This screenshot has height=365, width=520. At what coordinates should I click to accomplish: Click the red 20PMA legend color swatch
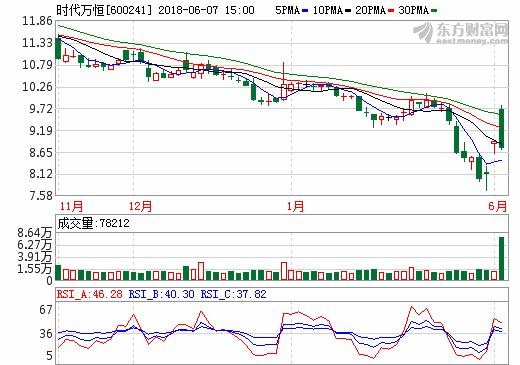[x=391, y=11]
